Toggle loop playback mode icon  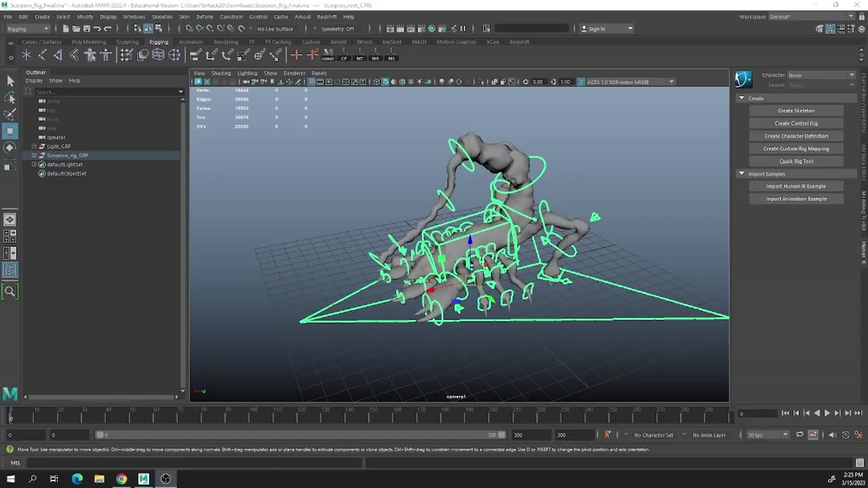tap(799, 435)
